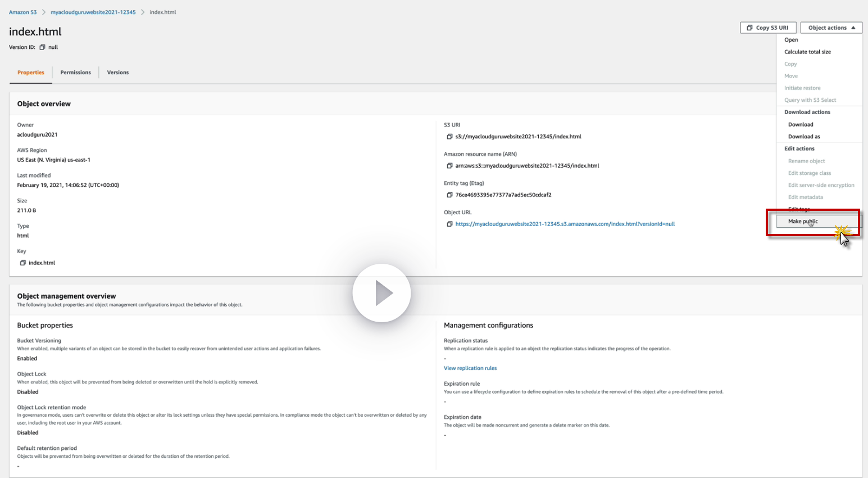Click the Bucket Versioning Enabled value

coord(27,359)
